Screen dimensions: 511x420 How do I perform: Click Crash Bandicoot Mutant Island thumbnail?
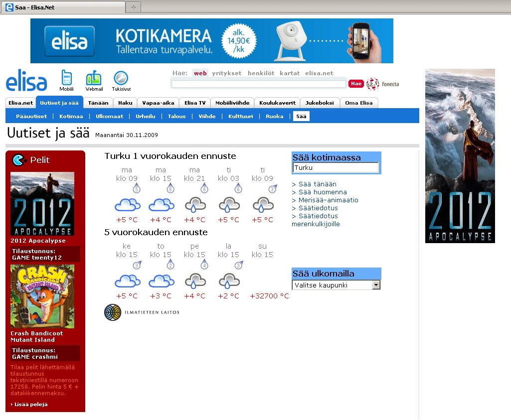tap(42, 296)
